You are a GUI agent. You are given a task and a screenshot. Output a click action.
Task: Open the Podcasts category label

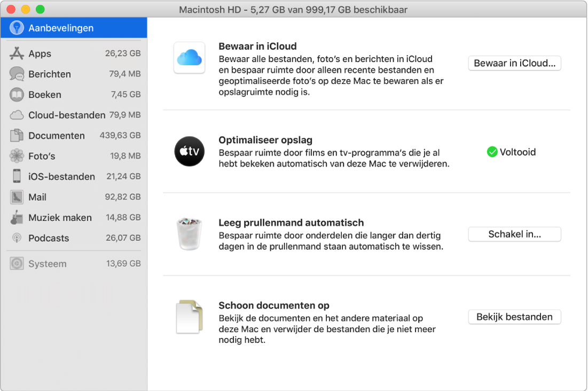tap(49, 238)
